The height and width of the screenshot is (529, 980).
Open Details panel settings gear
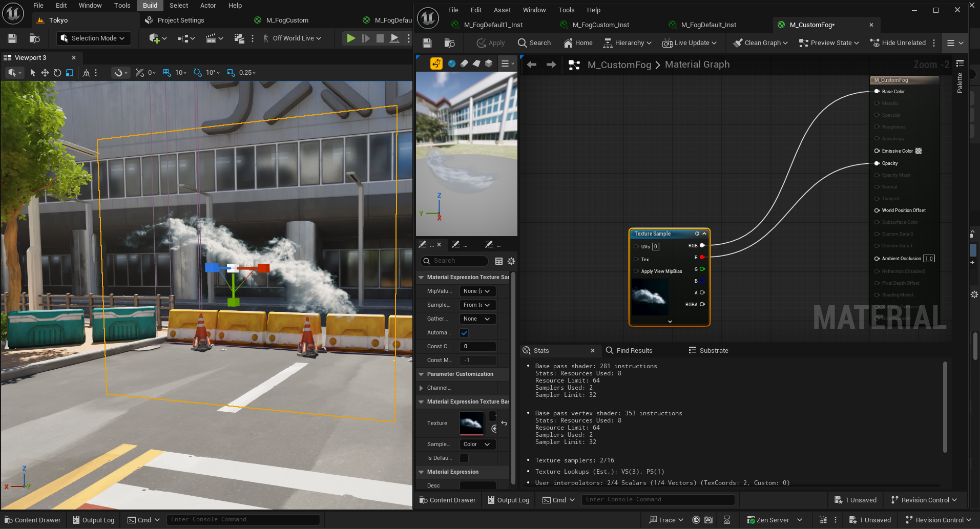(511, 261)
